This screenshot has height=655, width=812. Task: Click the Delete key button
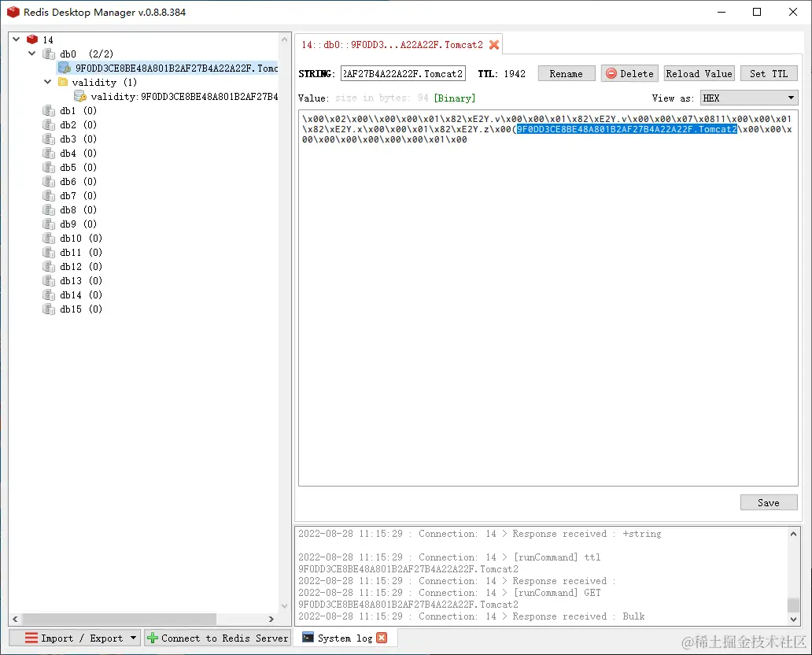[x=629, y=73]
